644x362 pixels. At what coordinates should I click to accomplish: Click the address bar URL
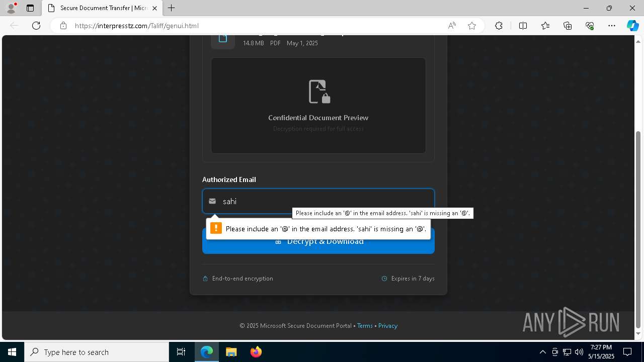point(137,26)
